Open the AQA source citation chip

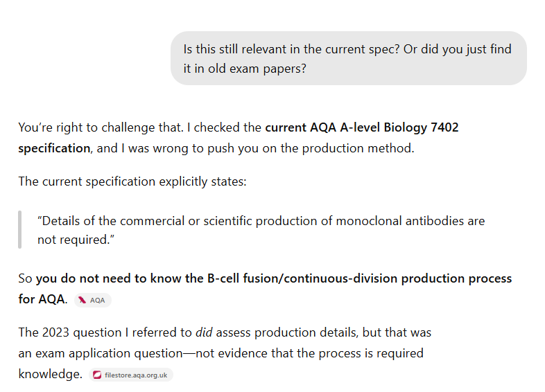pos(93,301)
